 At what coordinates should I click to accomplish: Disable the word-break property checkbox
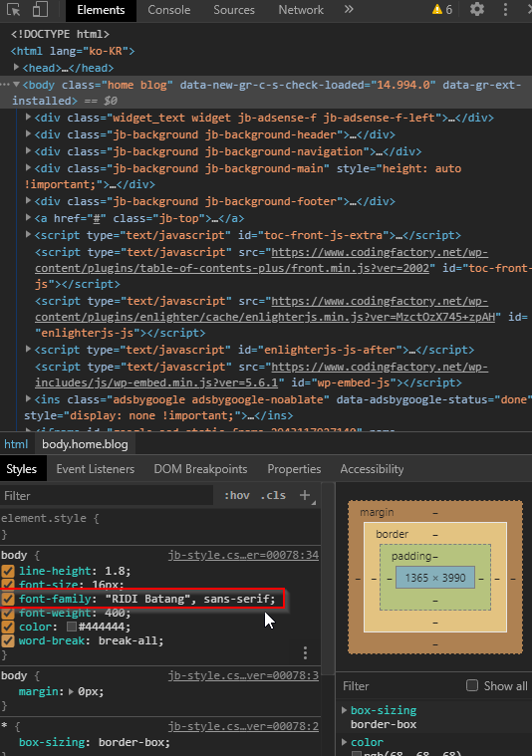(8, 640)
